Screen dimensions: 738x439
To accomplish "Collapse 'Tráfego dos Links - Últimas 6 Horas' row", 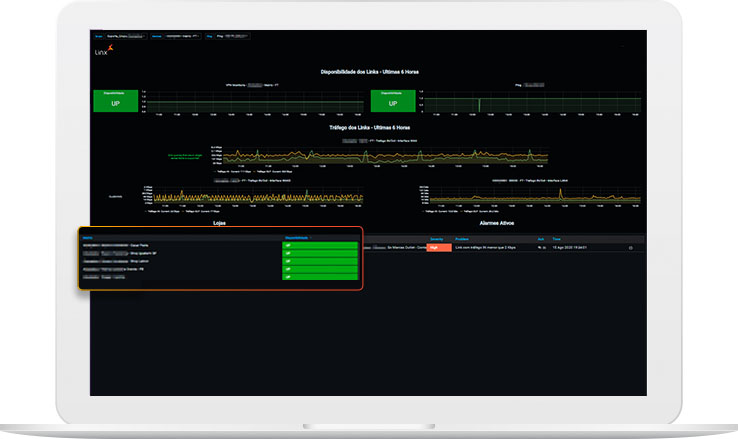I will coord(369,129).
